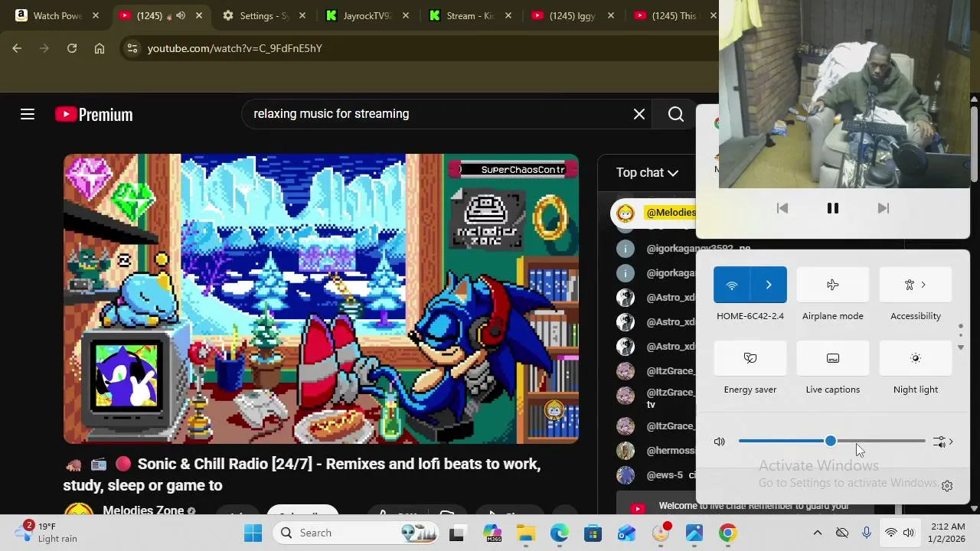The width and height of the screenshot is (980, 551).
Task: Pause playback in the media flyout
Action: (833, 208)
